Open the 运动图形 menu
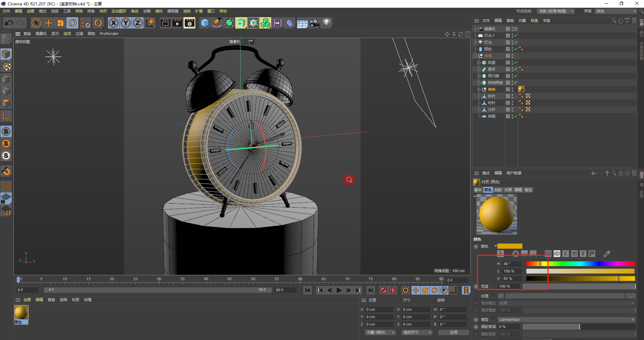 118,11
